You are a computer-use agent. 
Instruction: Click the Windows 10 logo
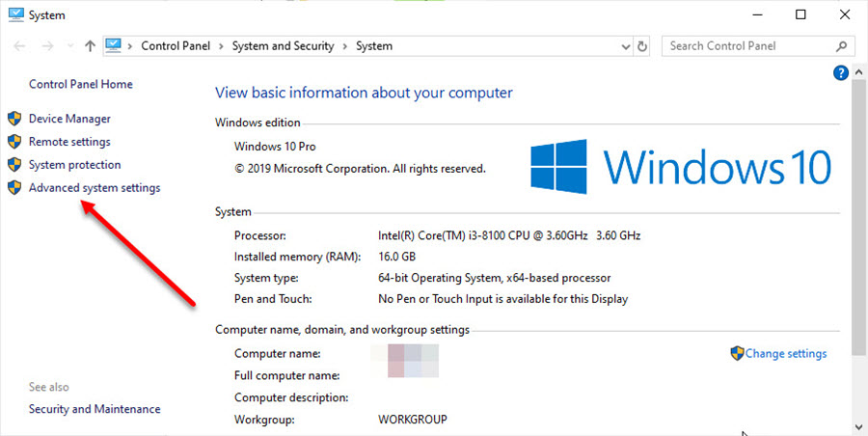[680, 166]
